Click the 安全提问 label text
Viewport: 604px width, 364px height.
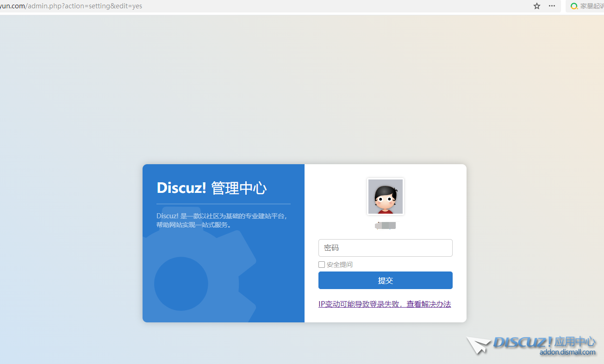tap(340, 265)
